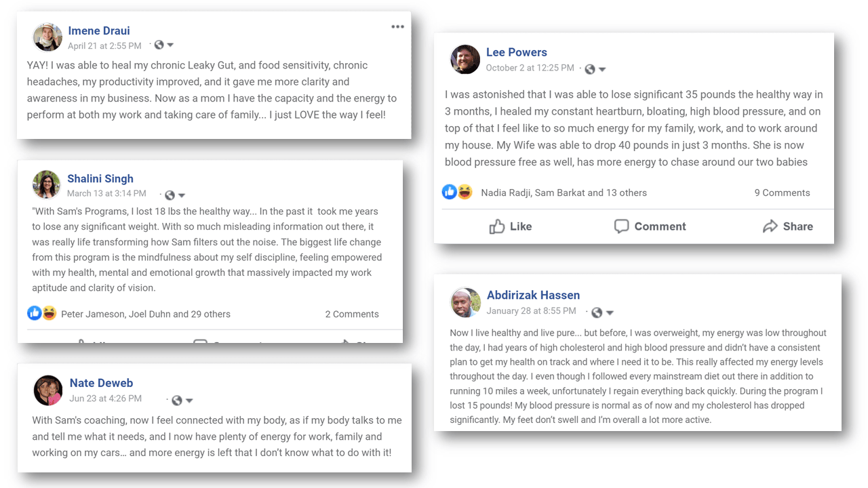Open the audience dropdown arrow on Nate Deweb's post
This screenshot has width=868, height=488.
pos(189,401)
